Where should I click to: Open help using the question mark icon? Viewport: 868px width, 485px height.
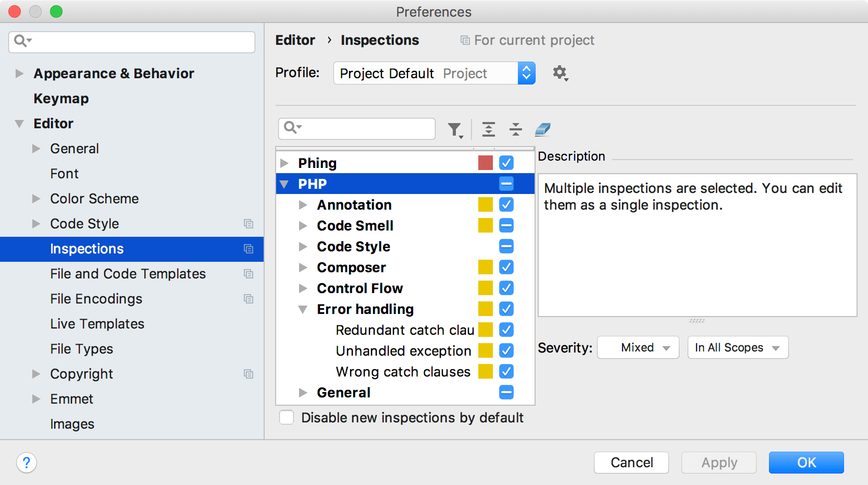tap(26, 463)
